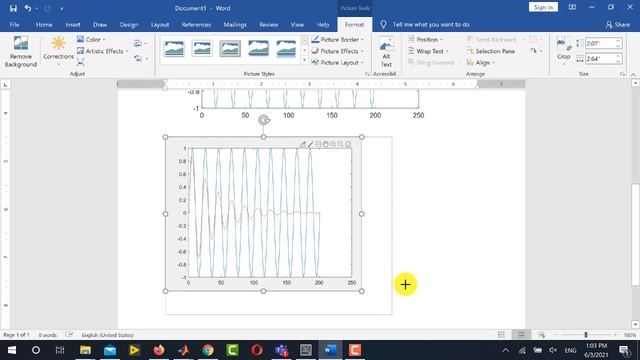Image resolution: width=640 pixels, height=360 pixels.
Task: Open the Picture Effects dropdown
Action: 337,51
